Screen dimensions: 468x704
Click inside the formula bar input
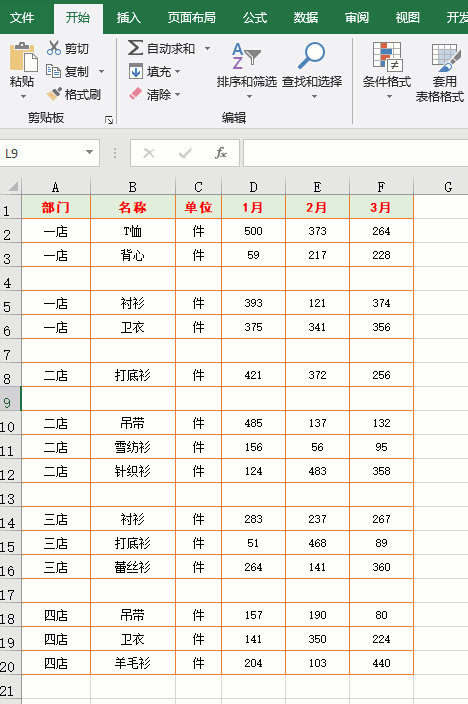356,153
